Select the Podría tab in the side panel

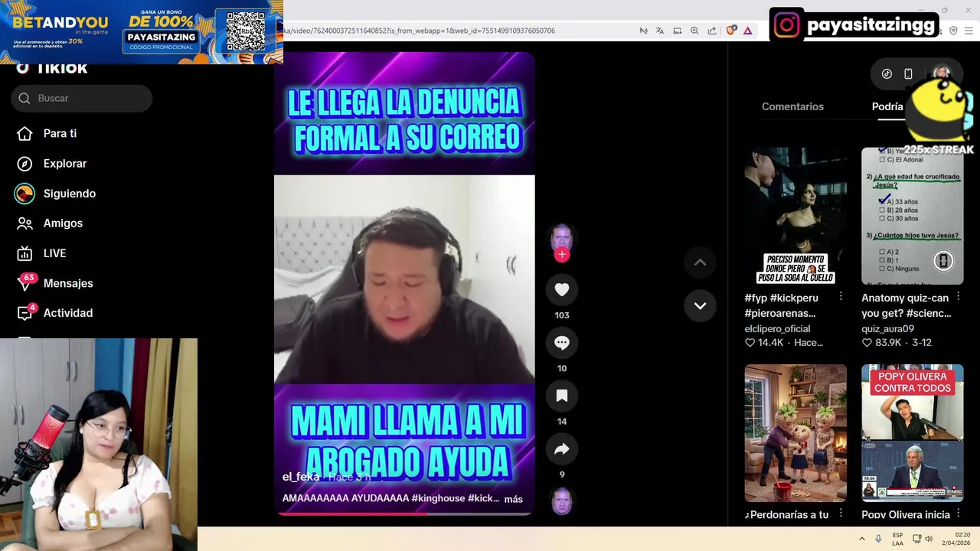point(887,106)
